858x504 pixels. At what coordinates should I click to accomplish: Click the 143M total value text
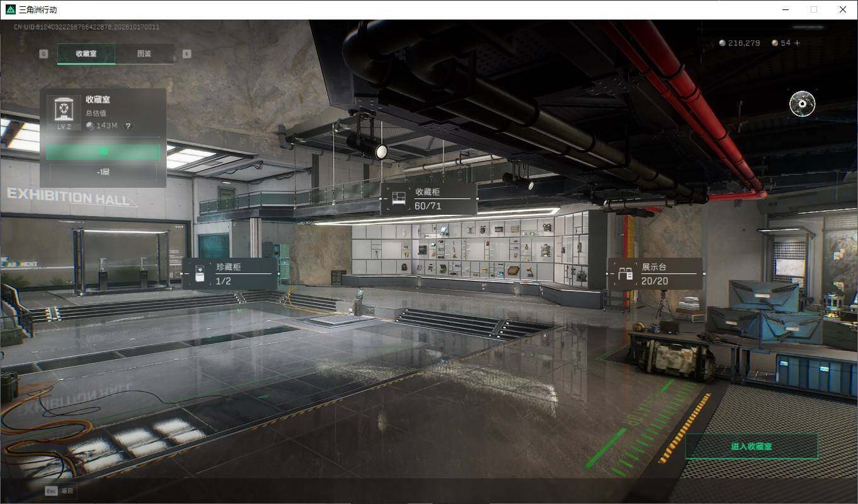click(x=107, y=126)
